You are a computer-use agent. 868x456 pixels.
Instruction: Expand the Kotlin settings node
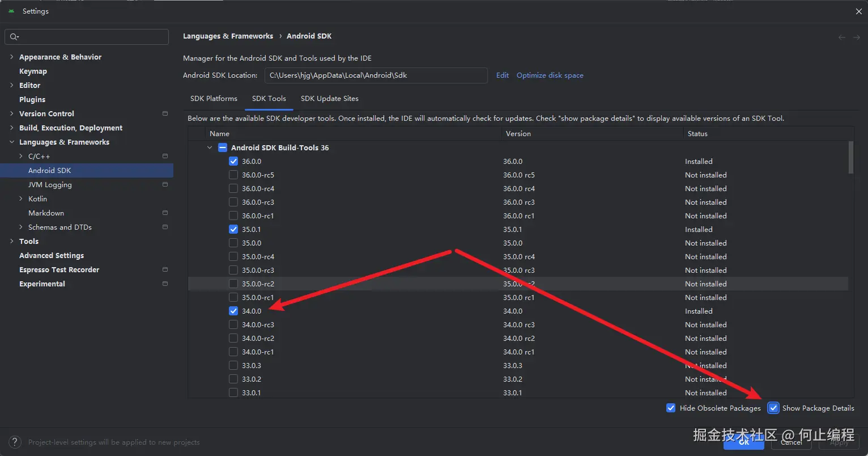click(21, 199)
